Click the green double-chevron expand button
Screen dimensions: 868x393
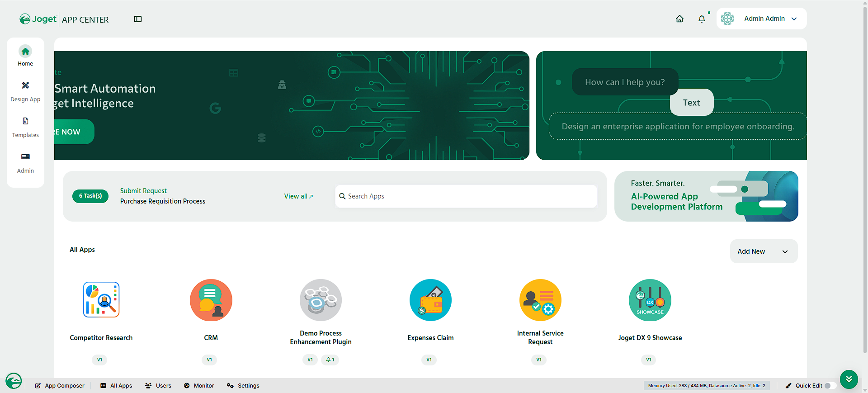(849, 379)
